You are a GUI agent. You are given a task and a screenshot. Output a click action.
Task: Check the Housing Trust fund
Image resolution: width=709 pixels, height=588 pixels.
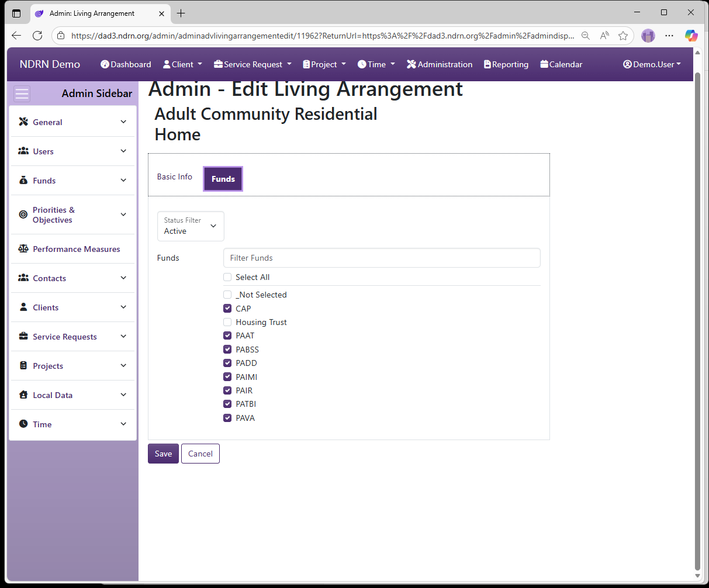(227, 322)
